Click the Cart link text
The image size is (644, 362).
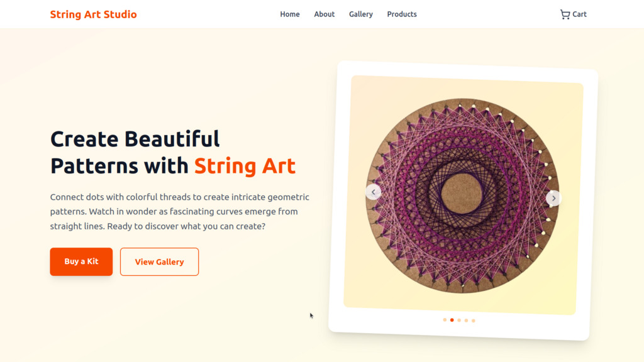point(579,13)
